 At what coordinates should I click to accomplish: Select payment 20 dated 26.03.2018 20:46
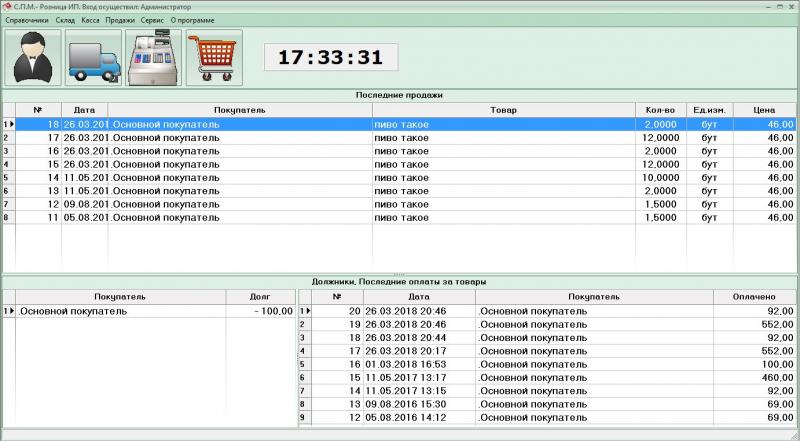[547, 311]
